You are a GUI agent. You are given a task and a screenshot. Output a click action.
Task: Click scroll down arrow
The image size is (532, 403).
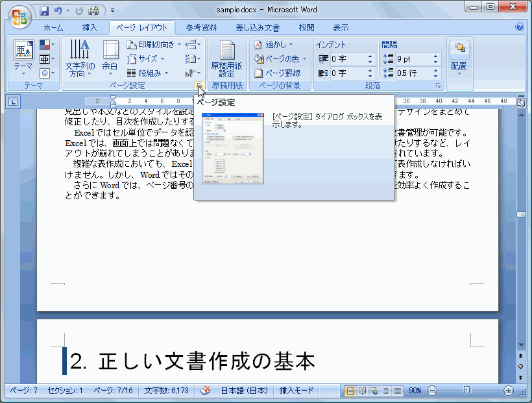521,345
